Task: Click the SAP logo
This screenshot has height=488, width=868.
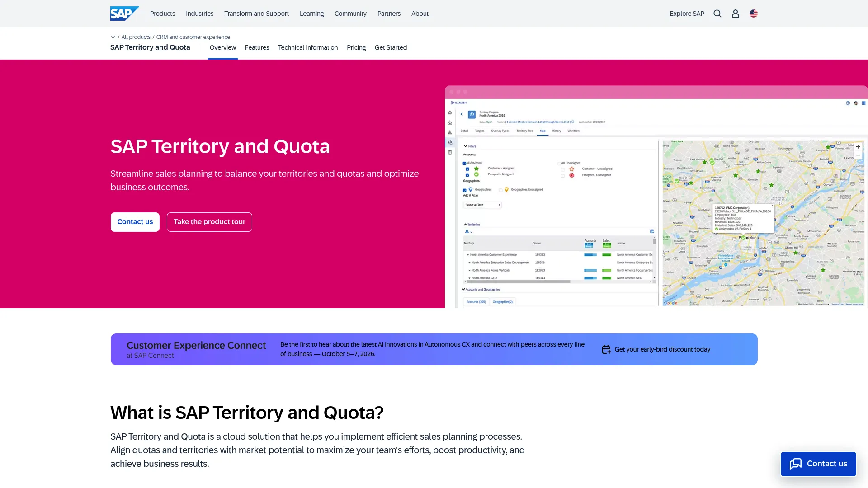Action: click(x=124, y=14)
